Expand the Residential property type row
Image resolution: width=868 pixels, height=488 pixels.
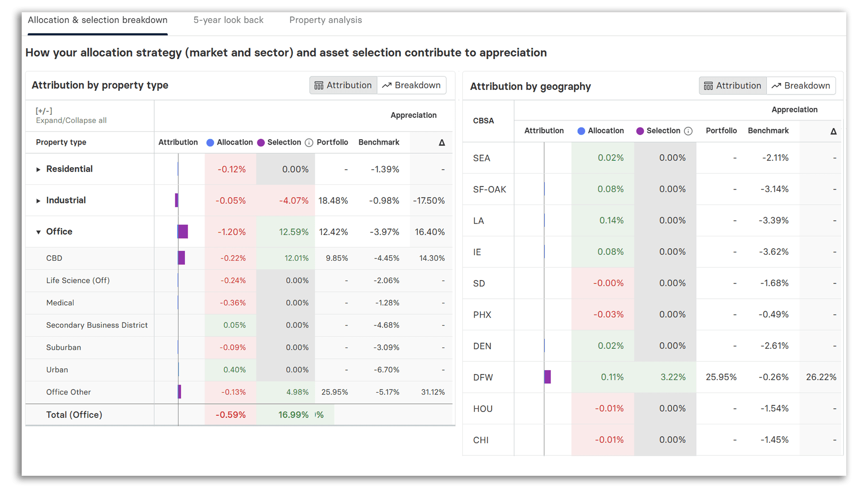(38, 169)
